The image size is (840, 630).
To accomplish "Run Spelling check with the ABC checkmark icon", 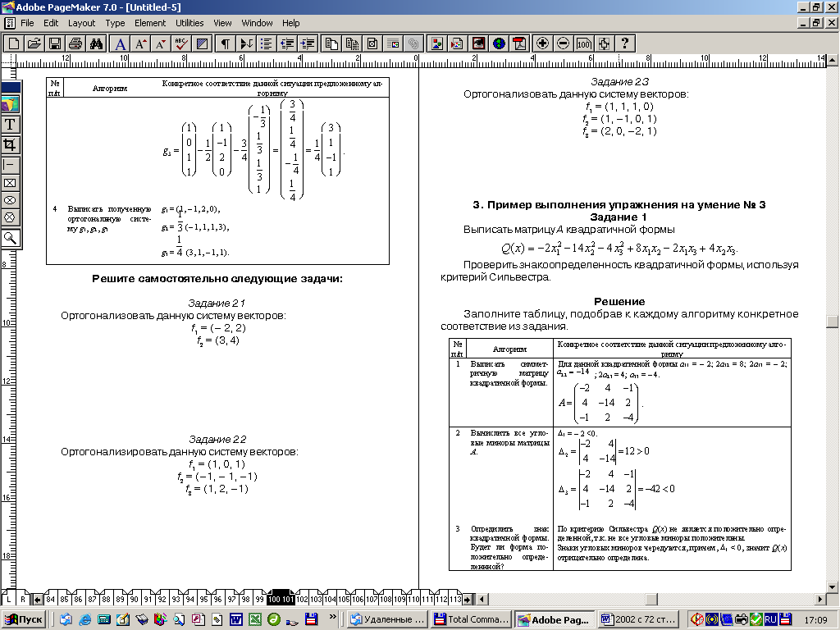I will click(181, 43).
